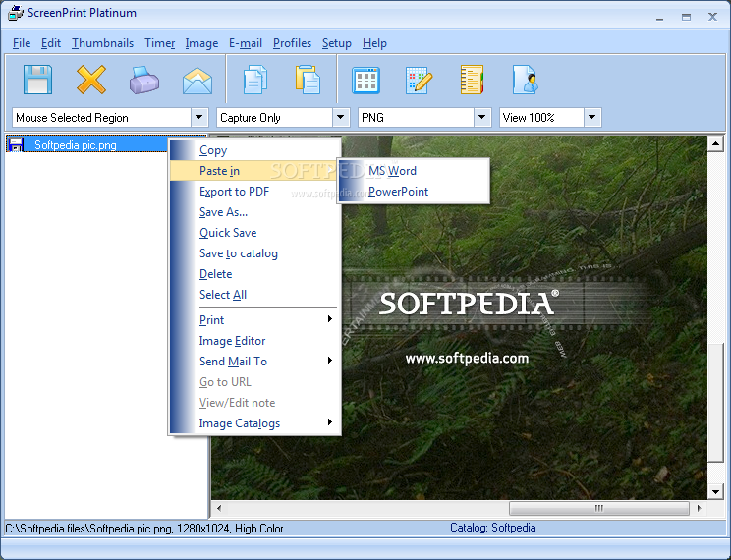Screen dimensions: 731x560
Task: Open the View 100% zoom dropdown arrow
Action: click(x=592, y=118)
